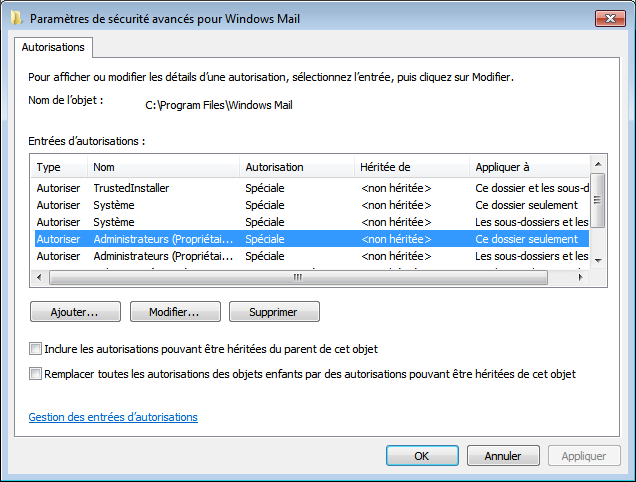636x482 pixels.
Task: Click 'Ce dossier et les sous-d' cell for TrustedInstaller
Action: click(x=532, y=188)
